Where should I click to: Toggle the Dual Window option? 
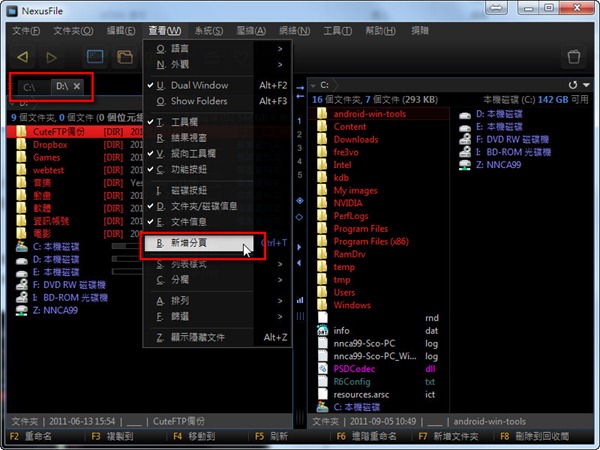(x=199, y=86)
